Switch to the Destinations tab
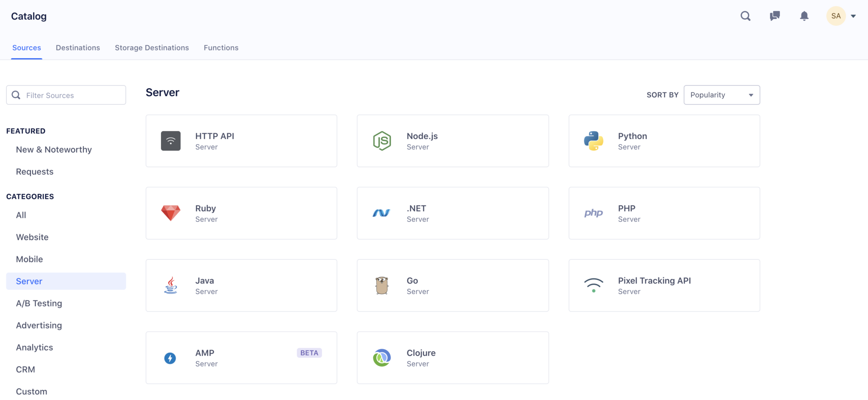The image size is (868, 400). point(78,48)
